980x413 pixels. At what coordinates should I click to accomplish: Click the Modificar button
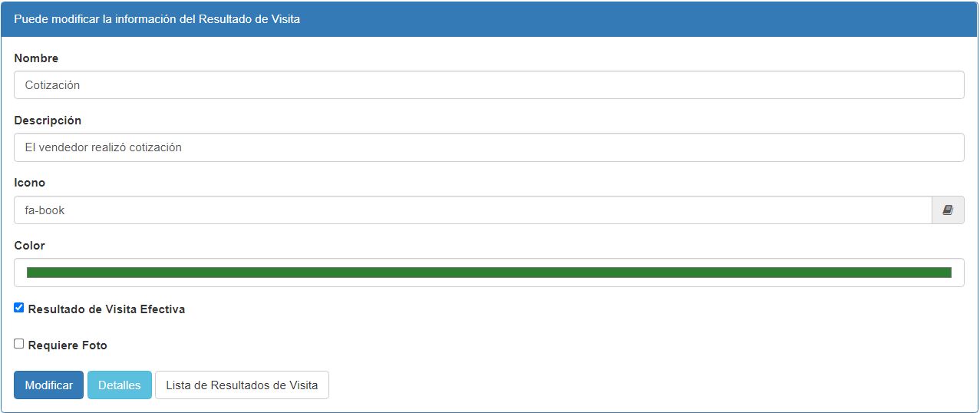pos(48,385)
